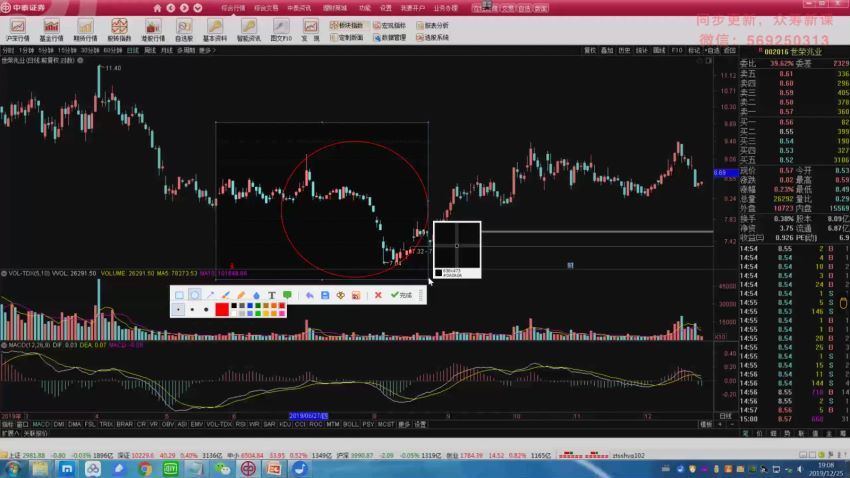The height and width of the screenshot is (478, 850).
Task: Open 功能 menu
Action: click(x=364, y=8)
